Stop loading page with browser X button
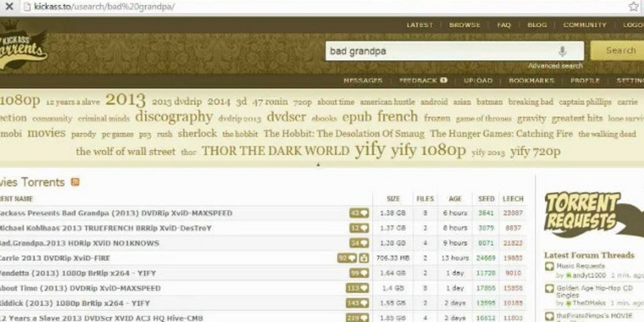Image resolution: width=644 pixels, height=322 pixels. pos(8,6)
